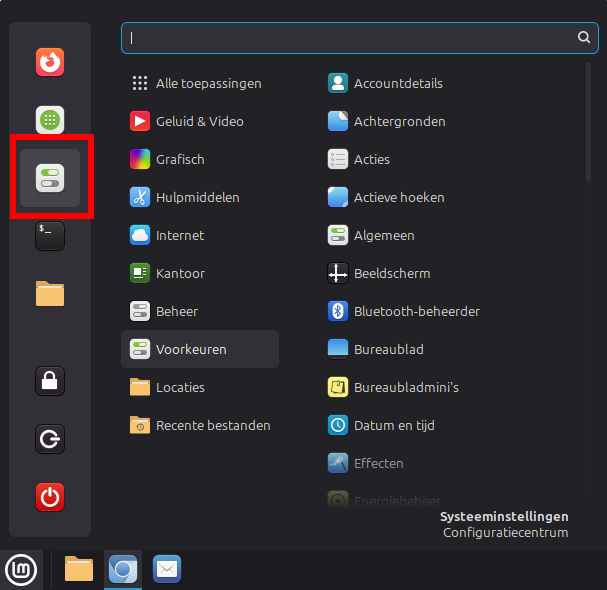607x590 pixels.
Task: Open Datum en tijd settings
Action: click(x=393, y=425)
